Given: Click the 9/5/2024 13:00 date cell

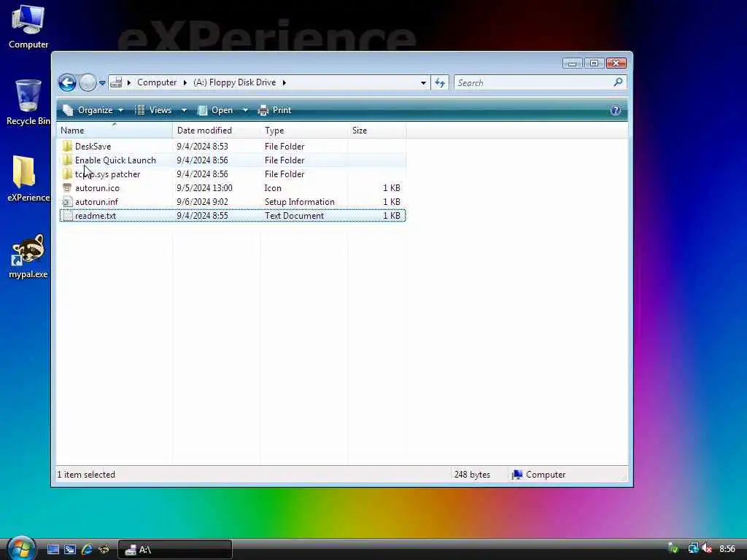Looking at the screenshot, I should pyautogui.click(x=204, y=188).
